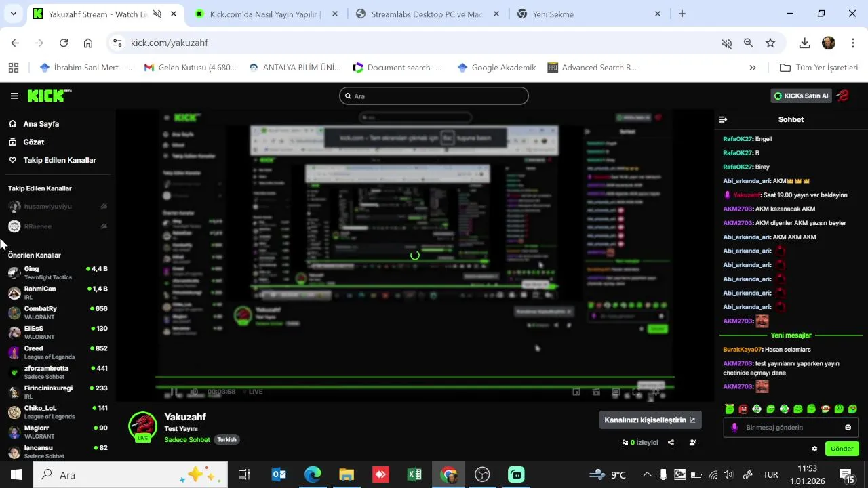Click BurakKaya07 username in chat

click(743, 350)
